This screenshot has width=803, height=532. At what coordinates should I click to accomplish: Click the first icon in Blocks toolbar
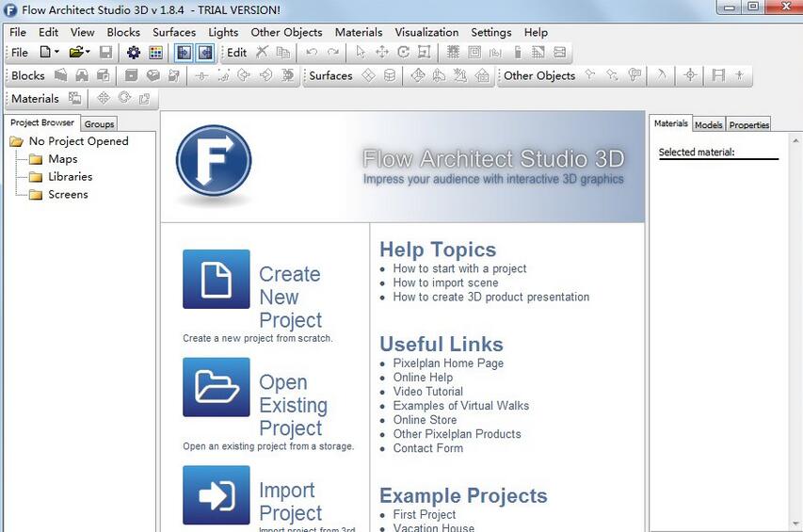pyautogui.click(x=61, y=75)
